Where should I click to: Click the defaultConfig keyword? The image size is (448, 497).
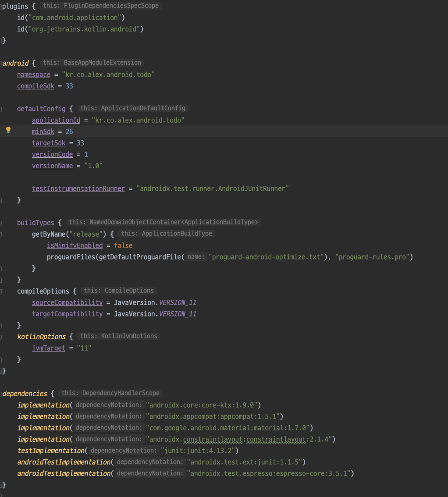41,109
